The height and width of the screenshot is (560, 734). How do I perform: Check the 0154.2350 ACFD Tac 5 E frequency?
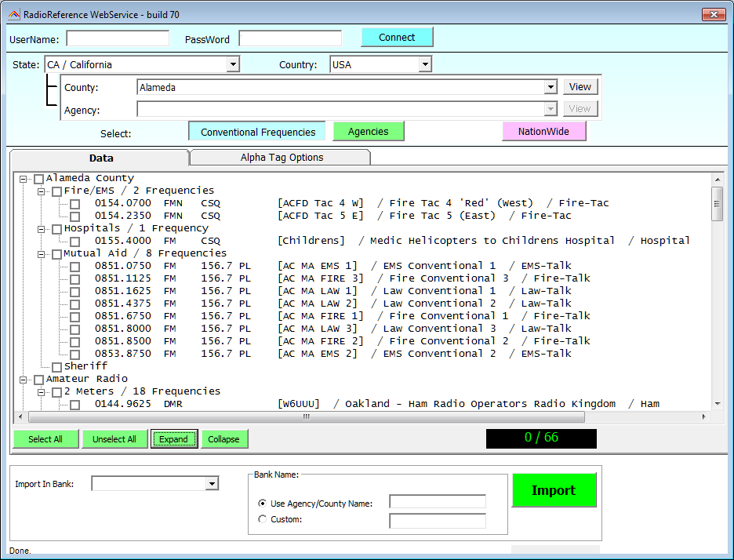pyautogui.click(x=75, y=216)
